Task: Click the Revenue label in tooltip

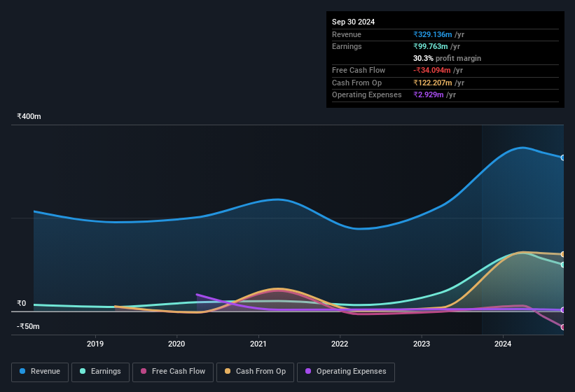Action: [x=347, y=34]
